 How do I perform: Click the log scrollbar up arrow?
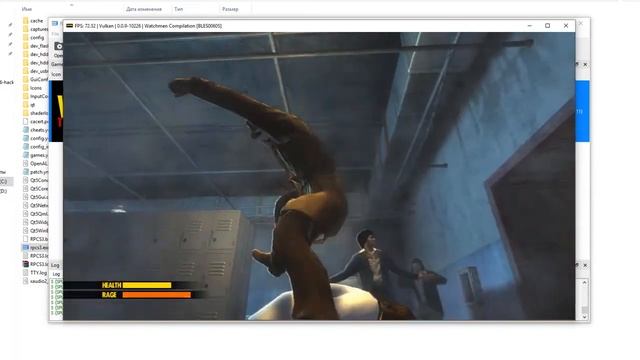pos(584,282)
